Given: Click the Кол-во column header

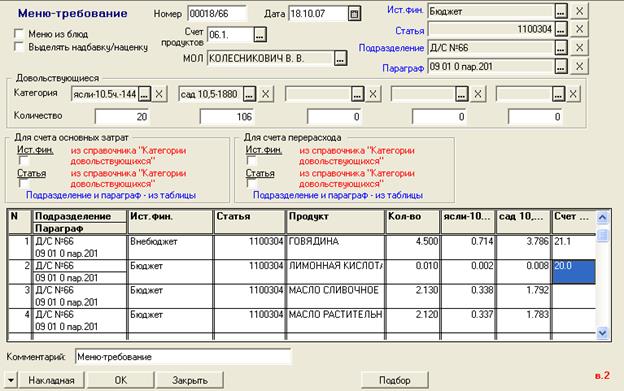Looking at the screenshot, I should coord(413,222).
